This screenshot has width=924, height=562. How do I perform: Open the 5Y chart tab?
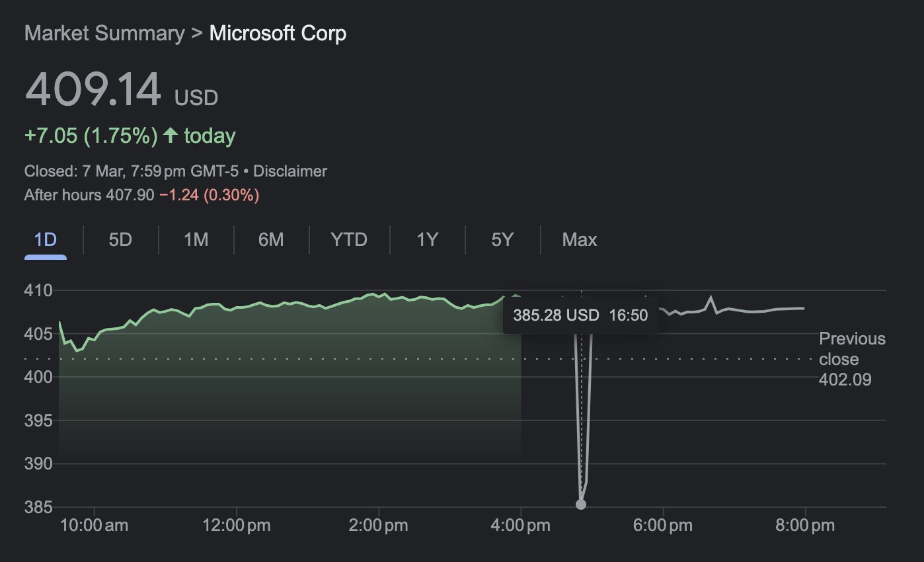(502, 239)
